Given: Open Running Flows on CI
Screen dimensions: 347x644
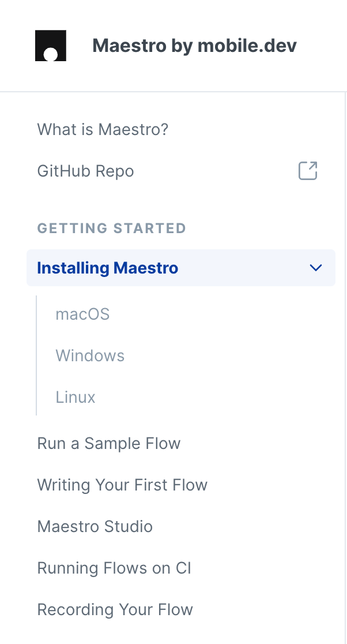Looking at the screenshot, I should (115, 568).
